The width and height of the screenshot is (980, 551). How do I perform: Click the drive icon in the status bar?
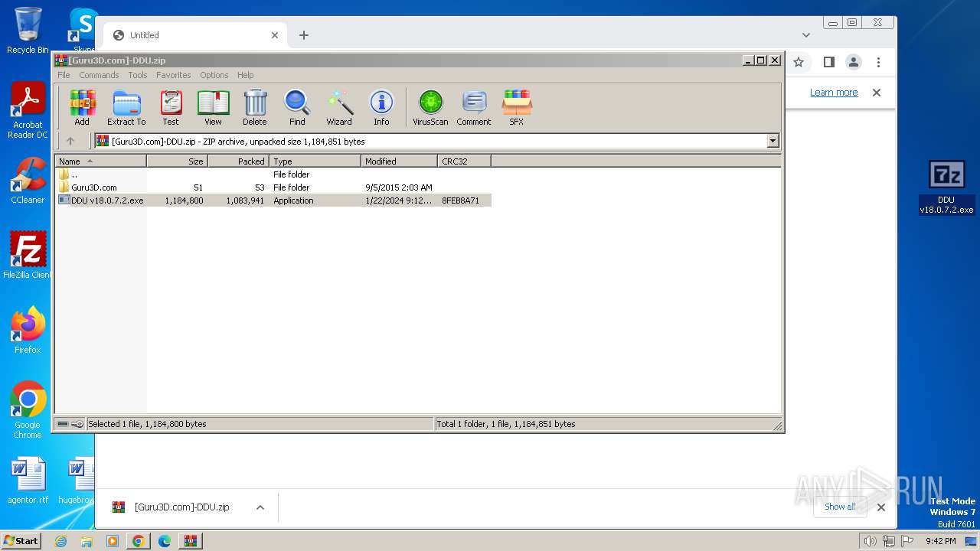click(63, 423)
